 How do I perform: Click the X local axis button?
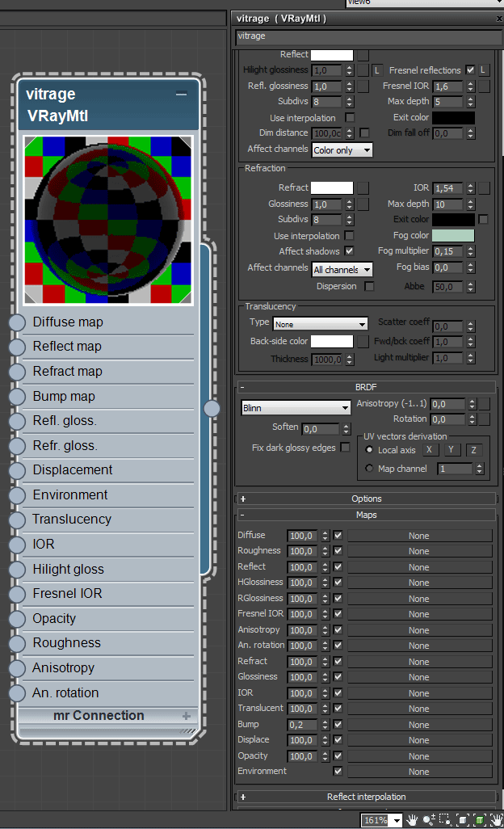pos(429,450)
